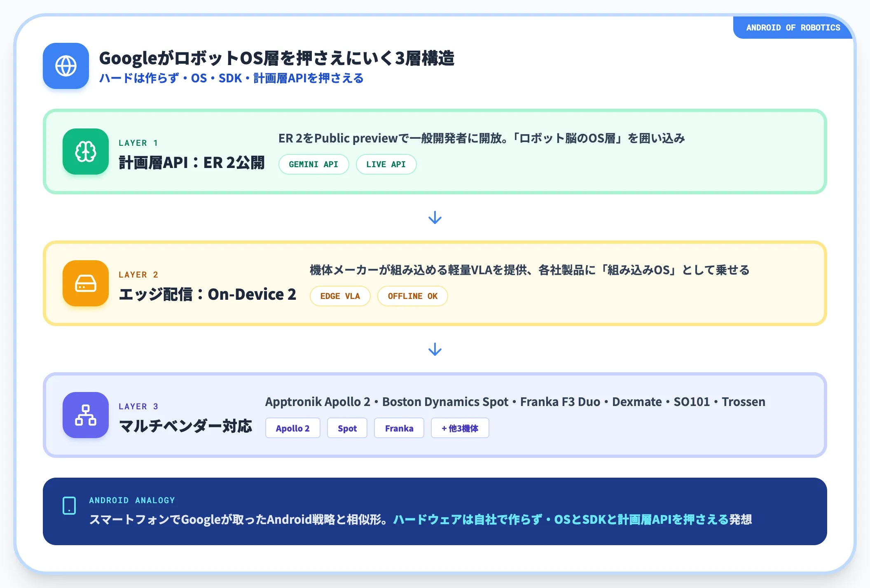Click the title エッジ配信：On-Device 2
The height and width of the screenshot is (588, 870).
(207, 294)
